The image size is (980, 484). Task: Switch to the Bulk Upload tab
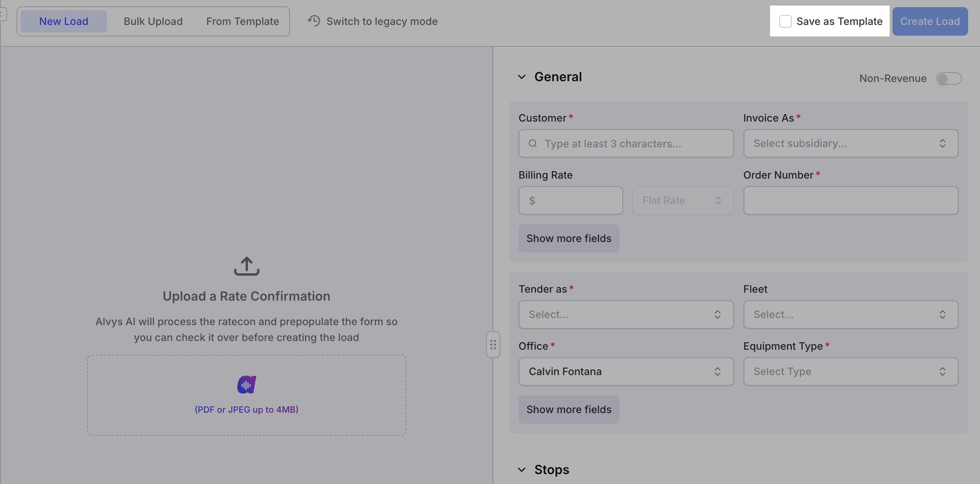click(153, 21)
